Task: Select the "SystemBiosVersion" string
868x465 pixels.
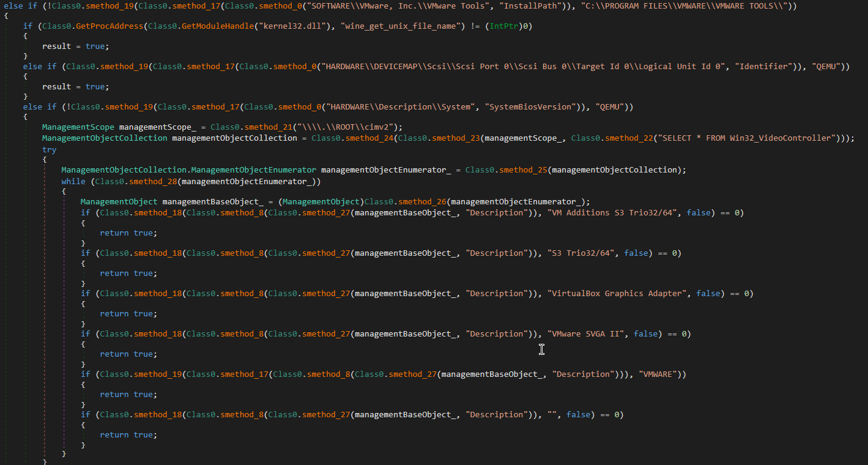Action: [531, 107]
